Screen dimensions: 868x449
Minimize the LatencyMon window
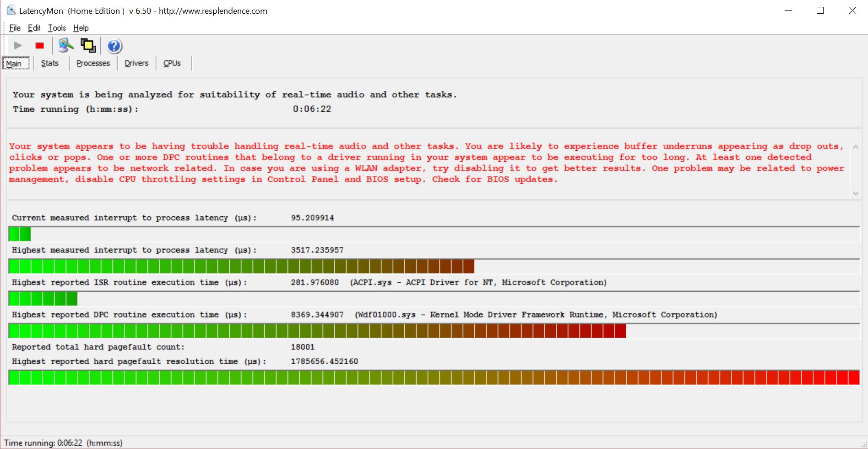(x=788, y=11)
